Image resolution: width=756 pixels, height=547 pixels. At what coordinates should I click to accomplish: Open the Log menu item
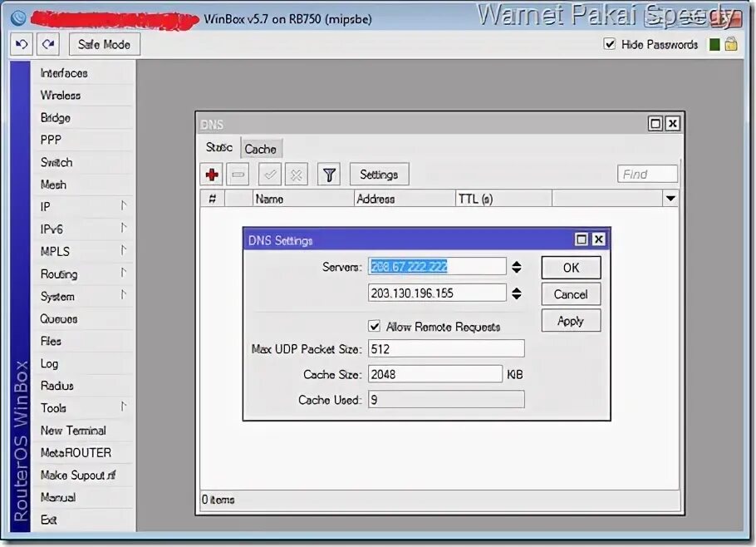82,364
